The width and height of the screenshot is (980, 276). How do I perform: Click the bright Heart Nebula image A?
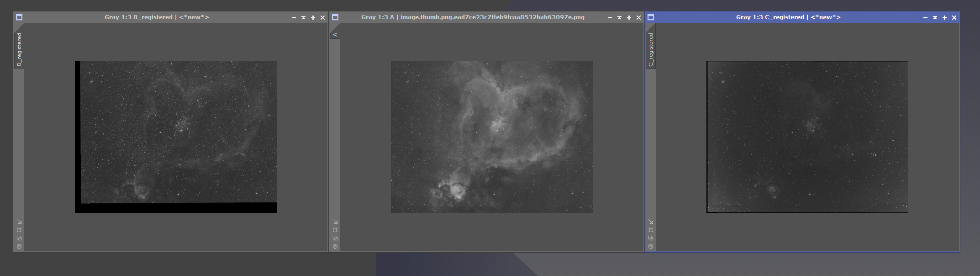[492, 137]
